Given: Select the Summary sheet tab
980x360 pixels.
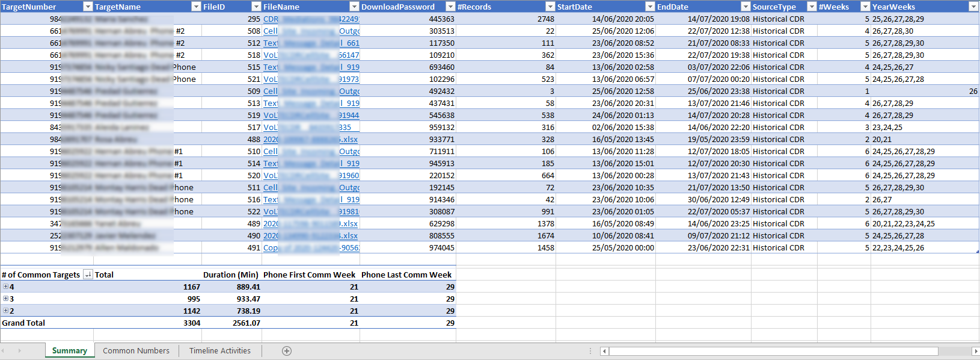Looking at the screenshot, I should pos(70,350).
